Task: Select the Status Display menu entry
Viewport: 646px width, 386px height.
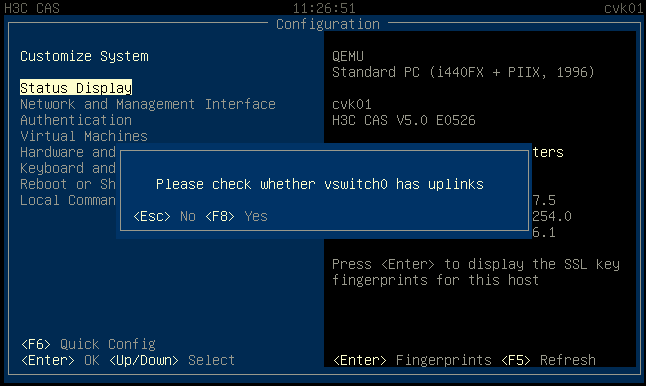Action: [76, 88]
